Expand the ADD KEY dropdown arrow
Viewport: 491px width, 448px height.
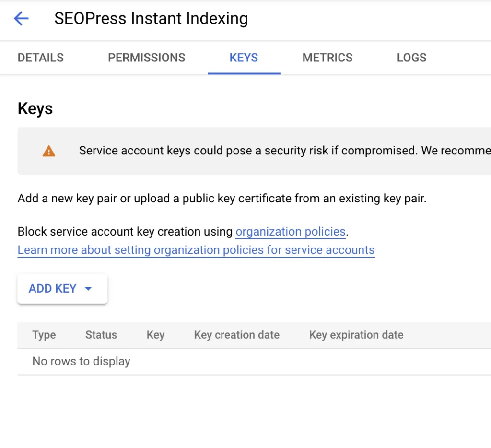[x=88, y=289]
